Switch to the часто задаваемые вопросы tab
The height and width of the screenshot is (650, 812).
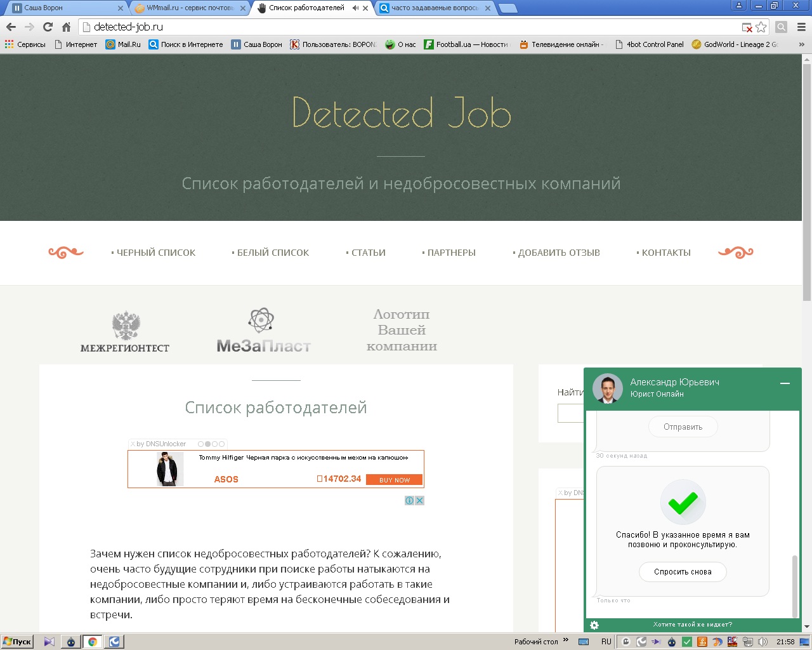[x=434, y=8]
